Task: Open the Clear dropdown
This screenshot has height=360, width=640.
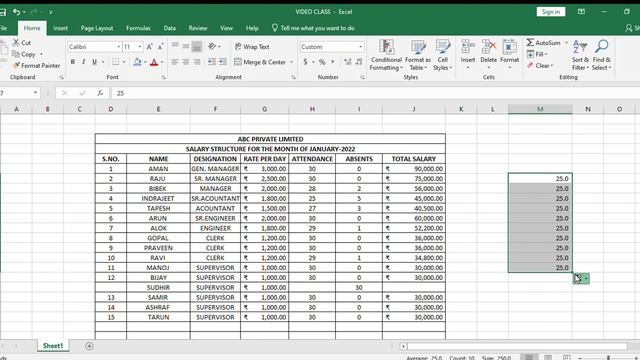Action: (540, 65)
